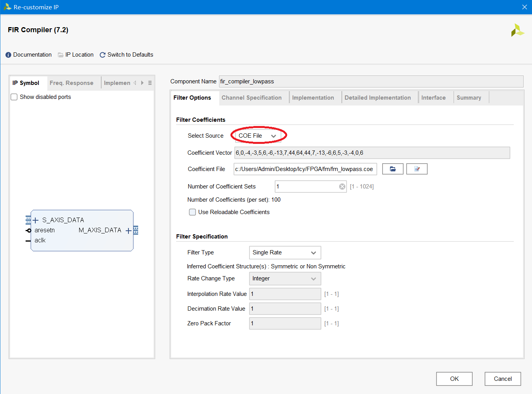Click the aclk port label
The image size is (532, 394).
(40, 240)
